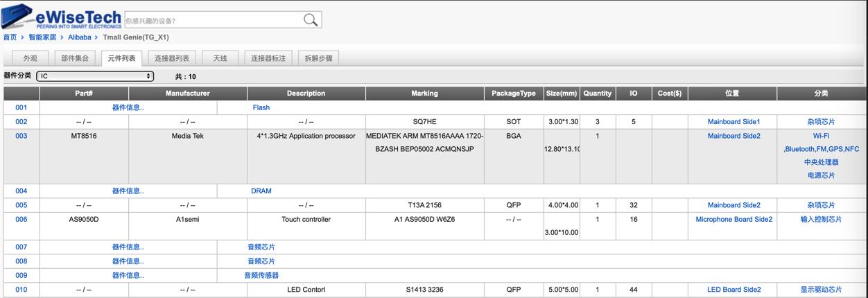This screenshot has height=298, width=868.
Task: Open the DRAM category link
Action: point(261,191)
